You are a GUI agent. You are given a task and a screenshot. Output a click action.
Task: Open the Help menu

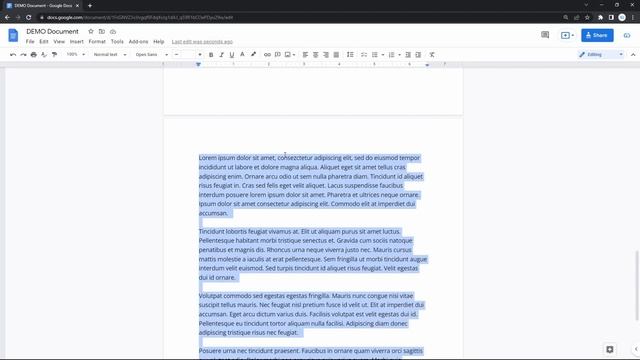[x=158, y=42]
